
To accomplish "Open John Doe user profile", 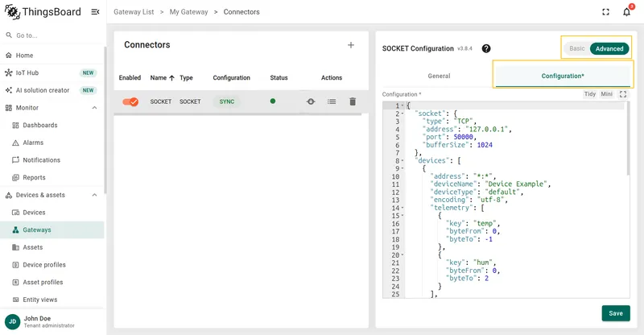I will click(x=52, y=321).
